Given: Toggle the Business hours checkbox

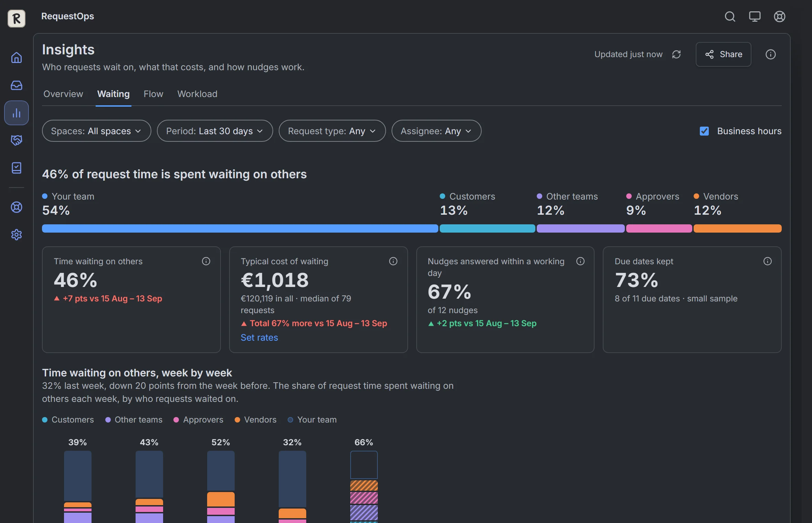Looking at the screenshot, I should 704,131.
